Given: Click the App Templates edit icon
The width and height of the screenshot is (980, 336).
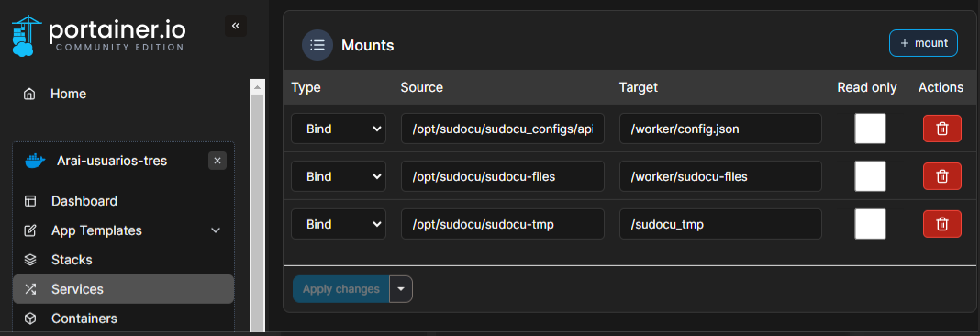Looking at the screenshot, I should [x=30, y=230].
